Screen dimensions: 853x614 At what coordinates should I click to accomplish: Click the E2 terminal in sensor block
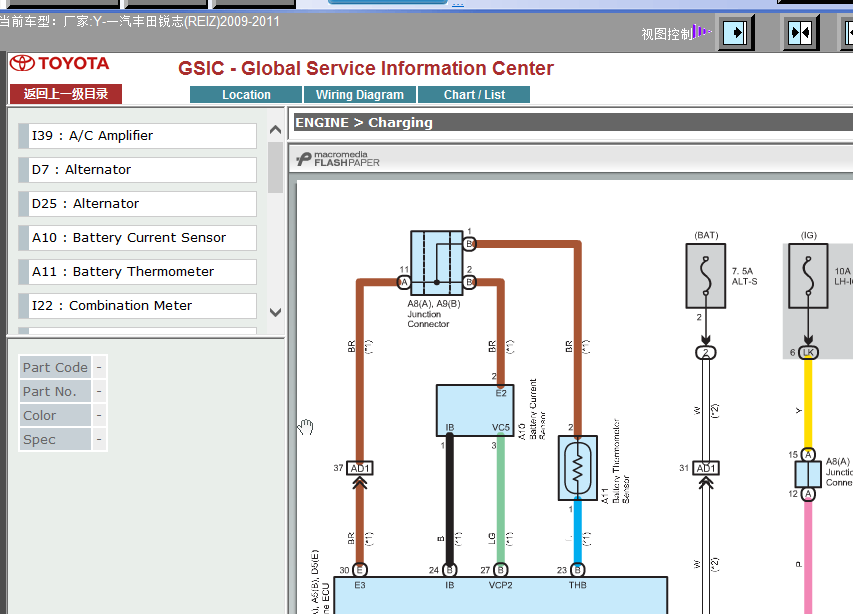501,393
